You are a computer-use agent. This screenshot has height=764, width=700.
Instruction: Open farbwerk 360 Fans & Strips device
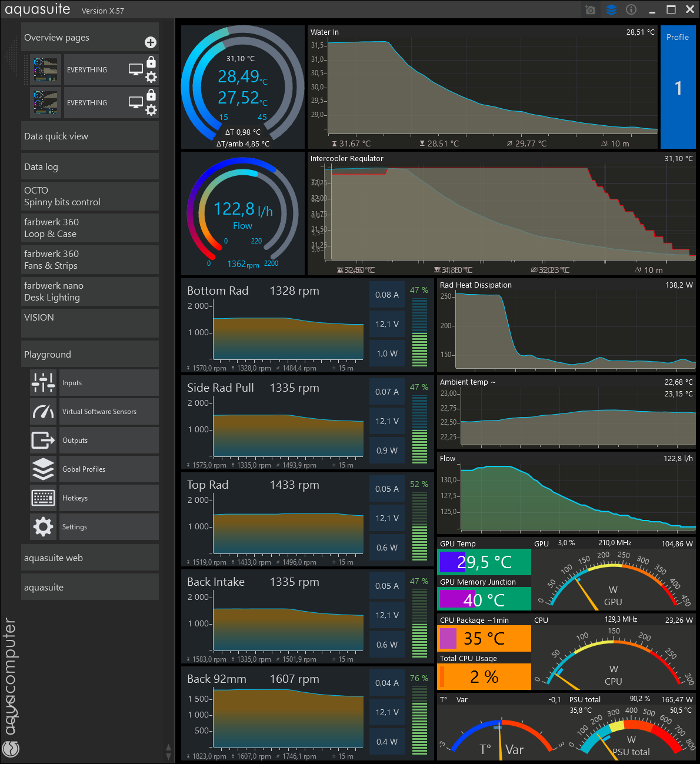point(90,259)
